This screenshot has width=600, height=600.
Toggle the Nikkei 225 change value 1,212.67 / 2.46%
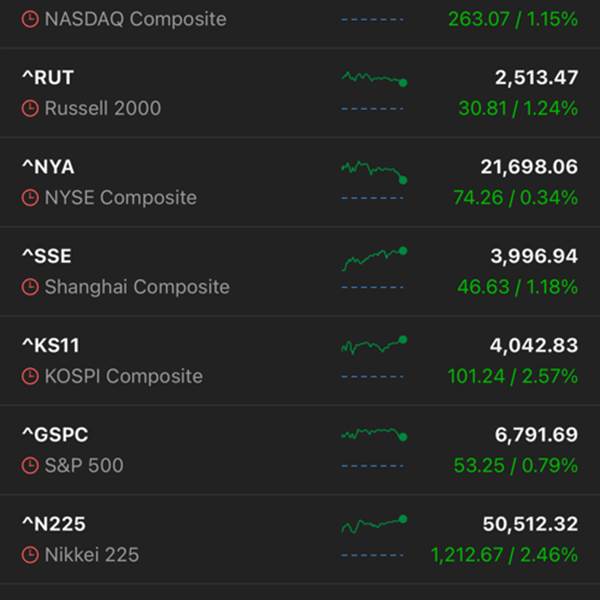point(504,555)
